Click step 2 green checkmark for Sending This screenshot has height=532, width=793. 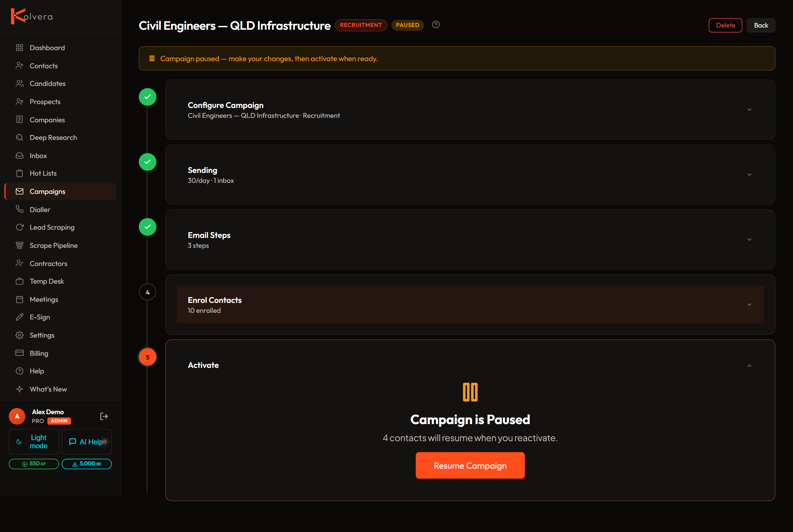pos(148,162)
